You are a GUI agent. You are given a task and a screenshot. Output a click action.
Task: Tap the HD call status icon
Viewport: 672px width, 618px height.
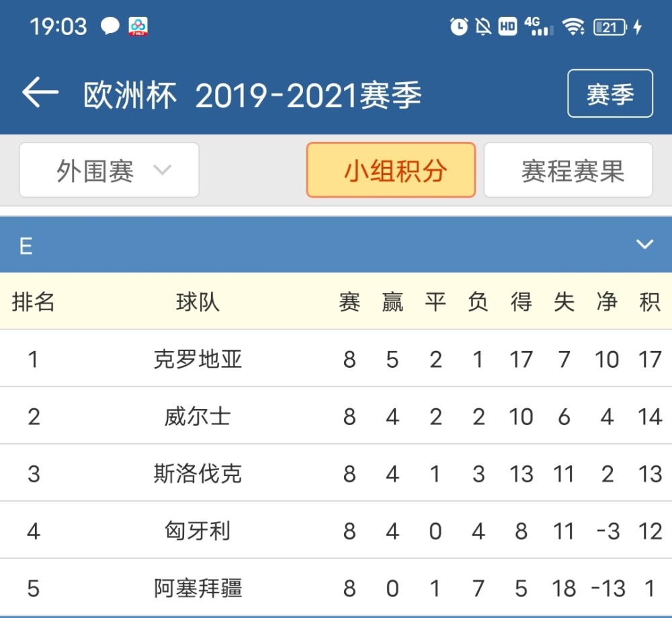point(507,27)
